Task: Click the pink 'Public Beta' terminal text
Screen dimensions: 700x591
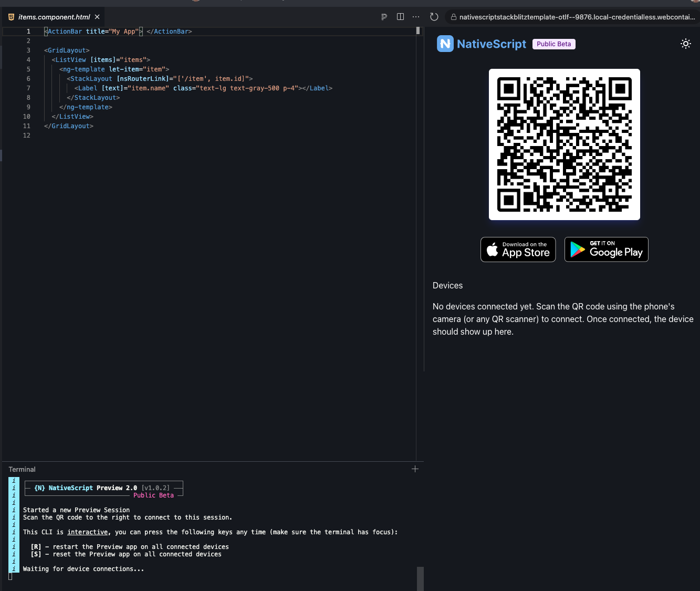Action: click(x=153, y=495)
